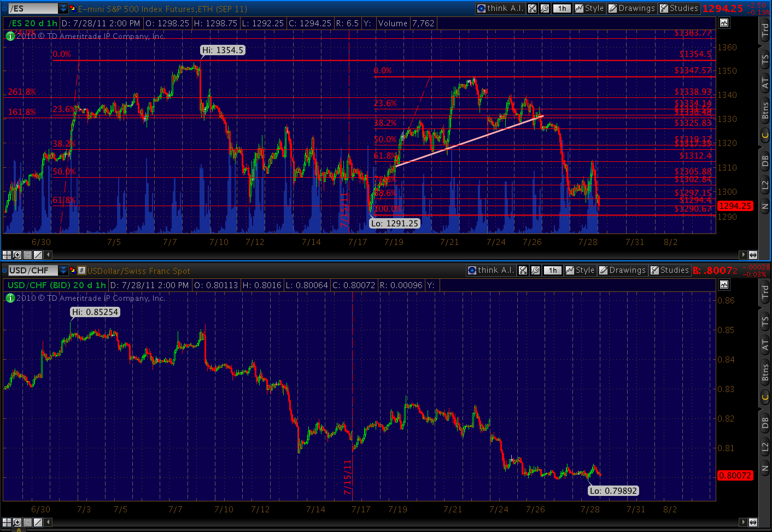Click the color link icon next to USD/CHF

click(x=73, y=270)
